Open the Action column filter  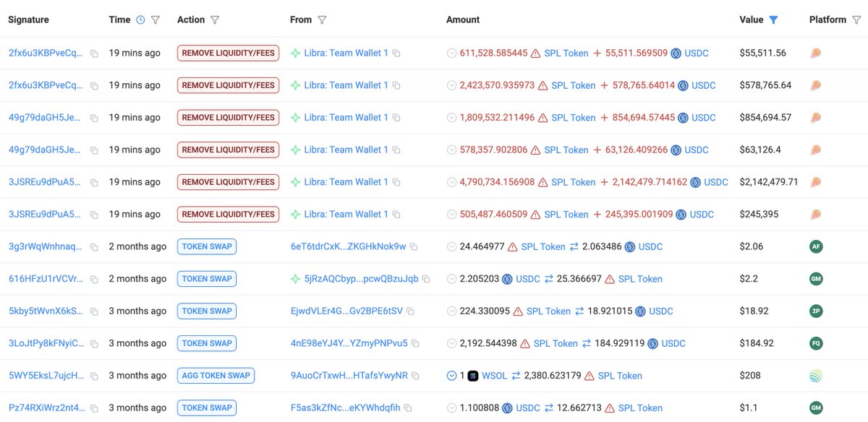pyautogui.click(x=214, y=20)
